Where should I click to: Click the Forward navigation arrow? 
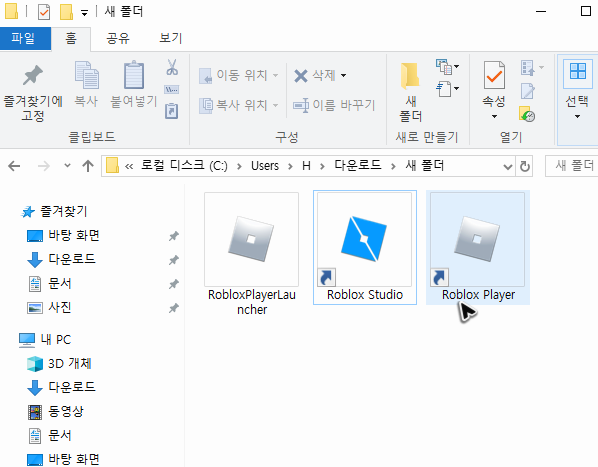(x=43, y=166)
